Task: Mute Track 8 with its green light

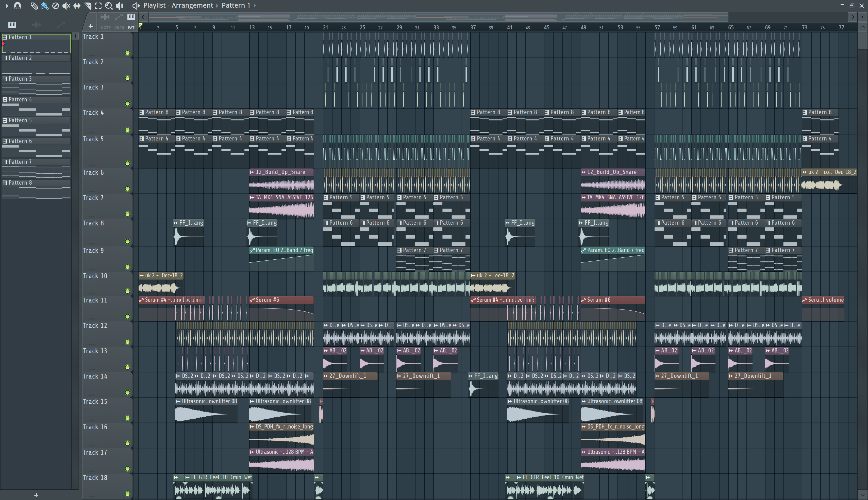Action: coord(128,241)
